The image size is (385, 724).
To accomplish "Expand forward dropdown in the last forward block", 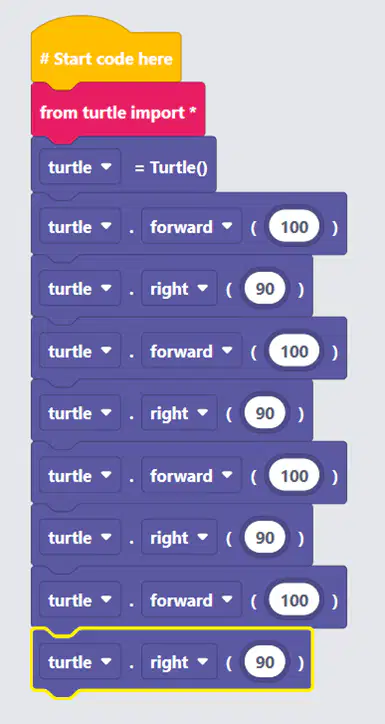I will click(192, 600).
